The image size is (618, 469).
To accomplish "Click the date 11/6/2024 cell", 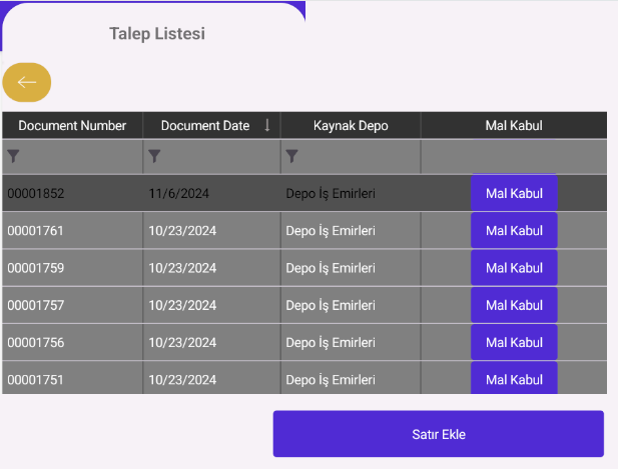I will click(x=212, y=194).
